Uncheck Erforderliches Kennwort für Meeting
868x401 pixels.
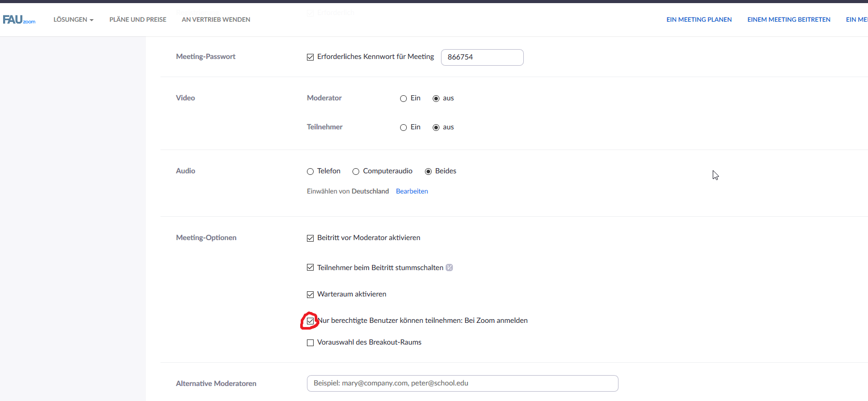(x=311, y=57)
